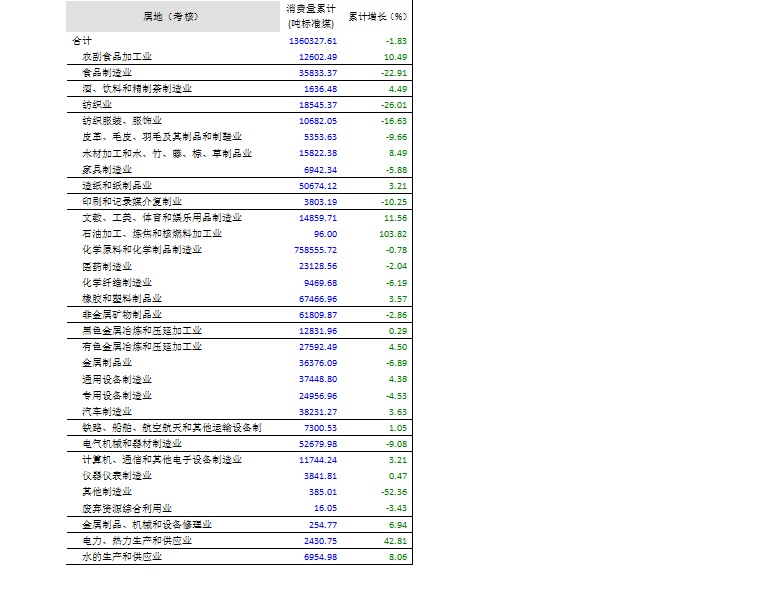Click the 属地（考核）column header
768x614 pixels.
click(x=173, y=17)
